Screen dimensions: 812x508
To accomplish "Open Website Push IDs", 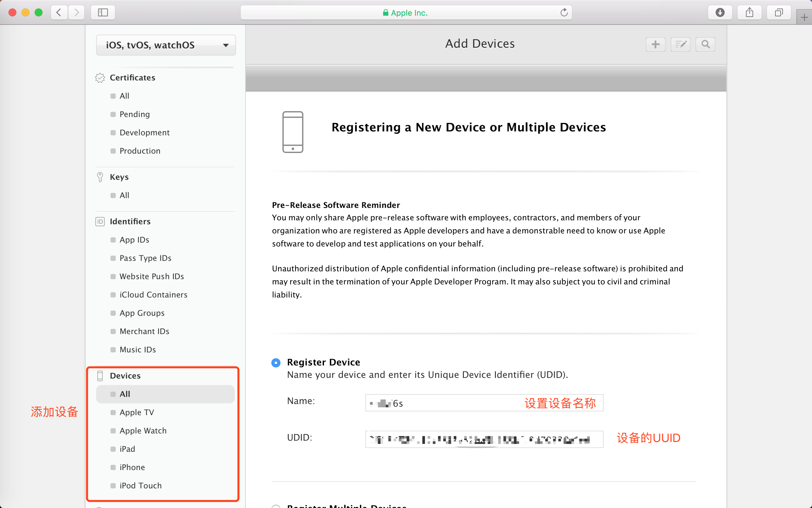I will click(152, 277).
